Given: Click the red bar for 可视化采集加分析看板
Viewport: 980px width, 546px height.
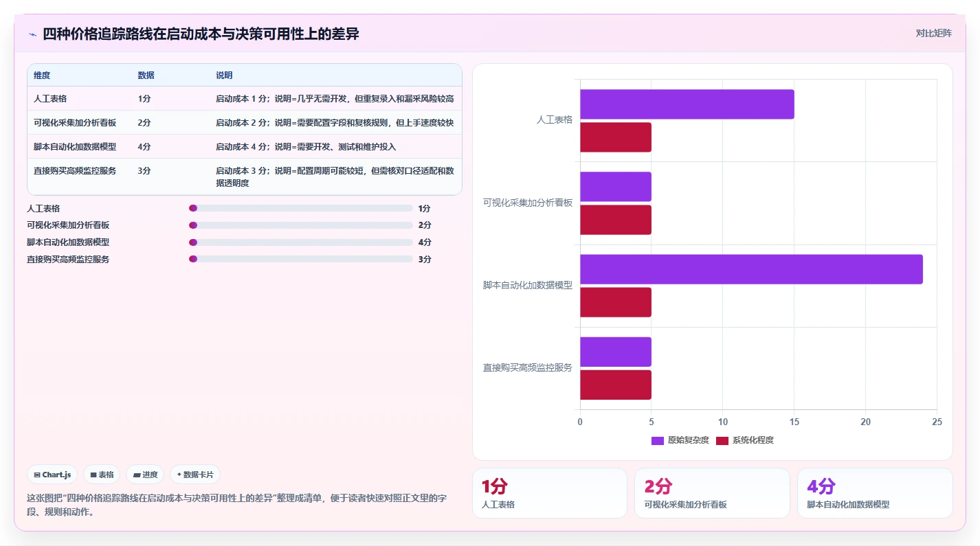Looking at the screenshot, I should coord(616,220).
